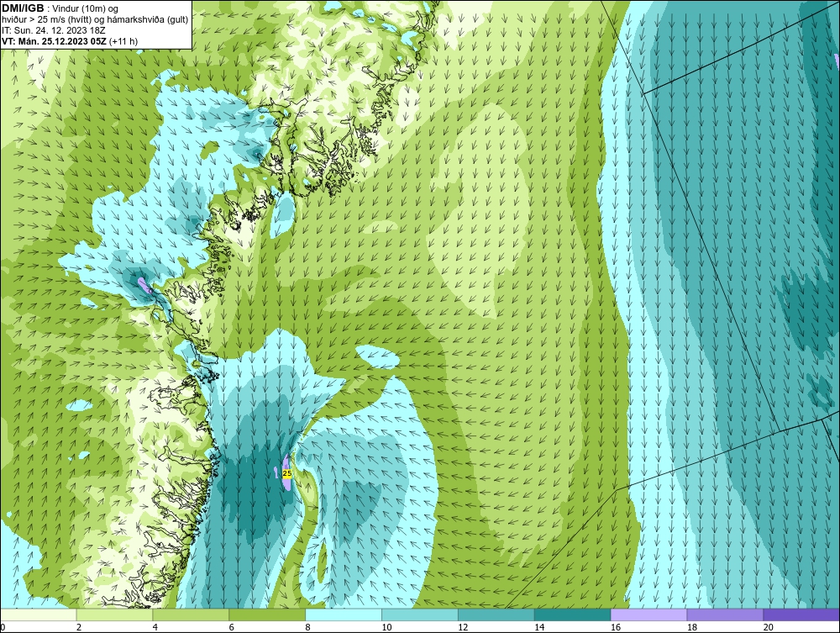The height and width of the screenshot is (633, 840).
Task: Click the legend value 0
Action: (x=3, y=627)
